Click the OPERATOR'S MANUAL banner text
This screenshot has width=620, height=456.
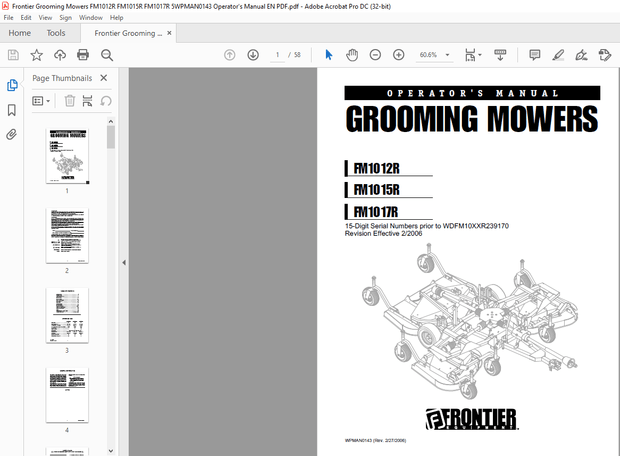[x=473, y=93]
